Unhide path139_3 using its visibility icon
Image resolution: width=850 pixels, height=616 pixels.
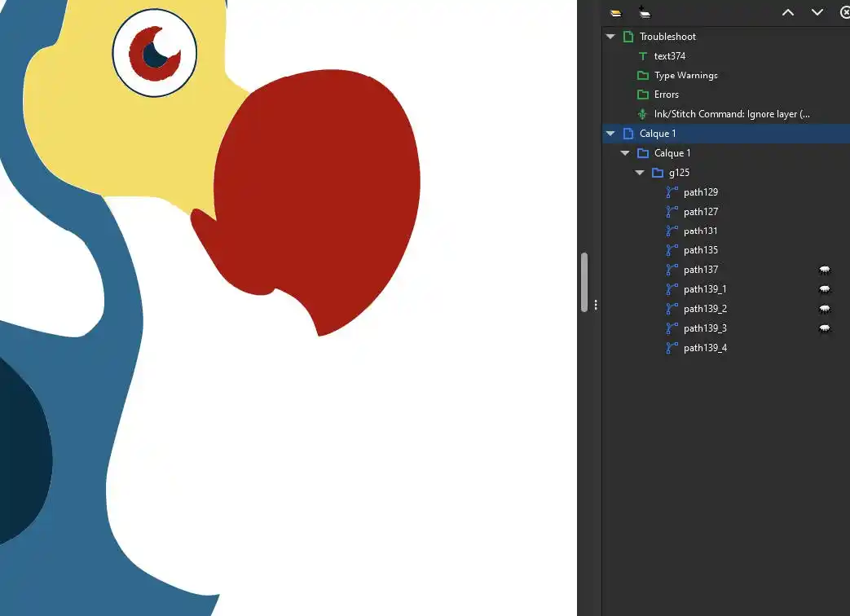tap(824, 328)
